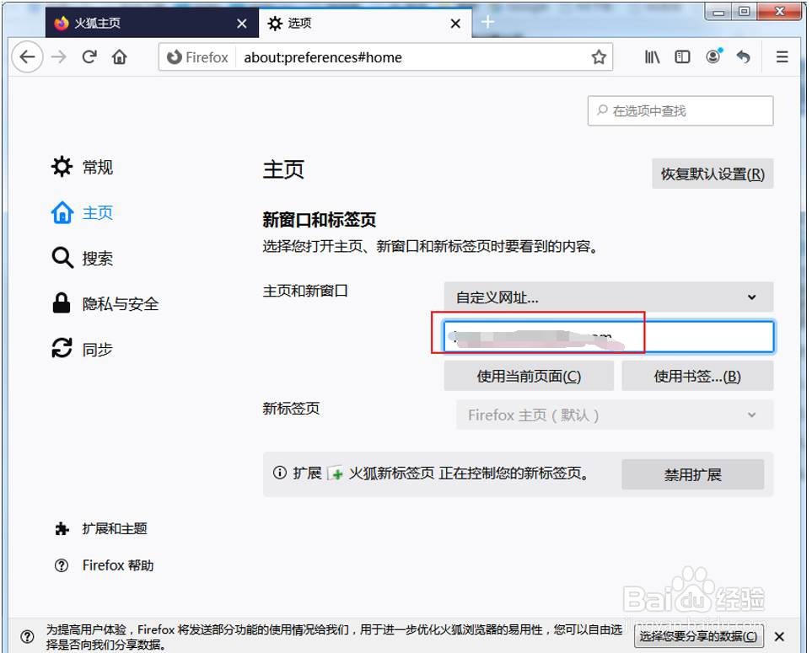812x653 pixels.
Task: Click the custom homepage URL field
Action: click(609, 337)
